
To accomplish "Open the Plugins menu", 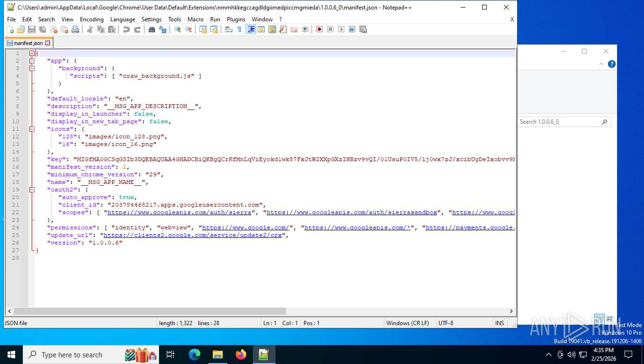I will [236, 19].
